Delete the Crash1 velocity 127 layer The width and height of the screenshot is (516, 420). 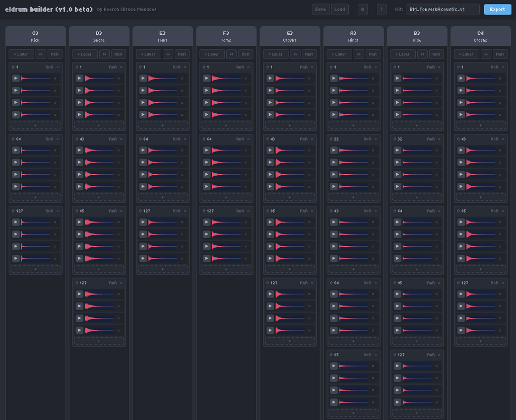pos(312,283)
